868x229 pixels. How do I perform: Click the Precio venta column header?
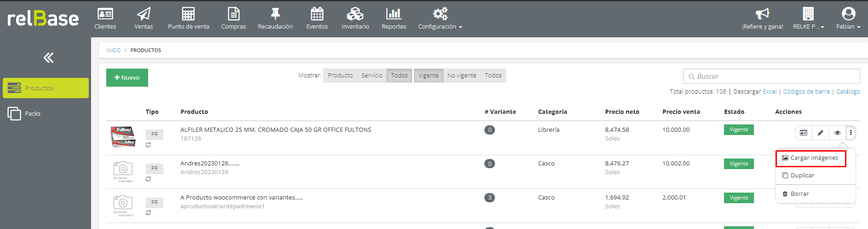click(681, 112)
